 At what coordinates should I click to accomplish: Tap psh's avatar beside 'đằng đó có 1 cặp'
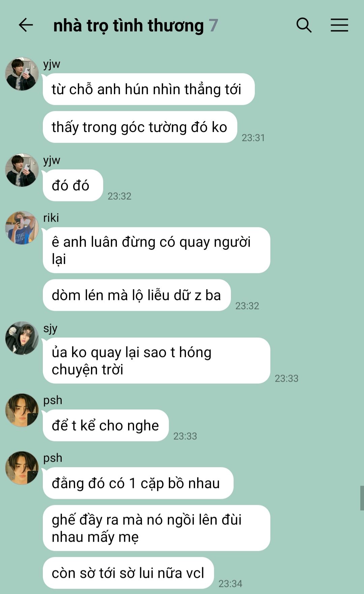[22, 468]
